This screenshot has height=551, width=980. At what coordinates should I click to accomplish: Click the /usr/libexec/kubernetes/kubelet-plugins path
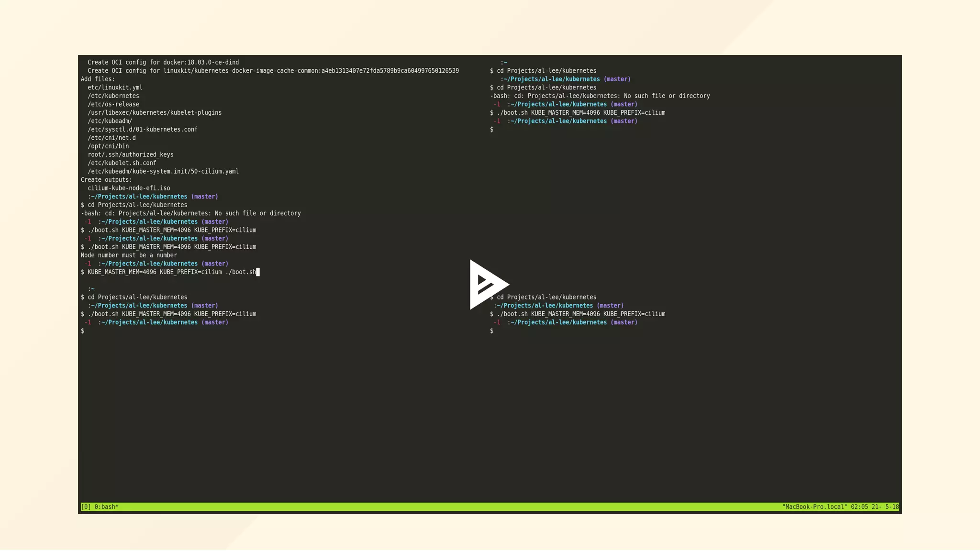(154, 113)
